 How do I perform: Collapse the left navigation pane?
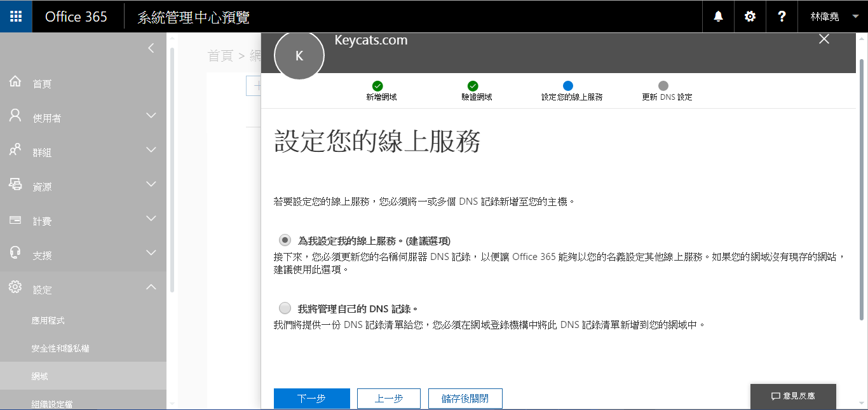[151, 48]
